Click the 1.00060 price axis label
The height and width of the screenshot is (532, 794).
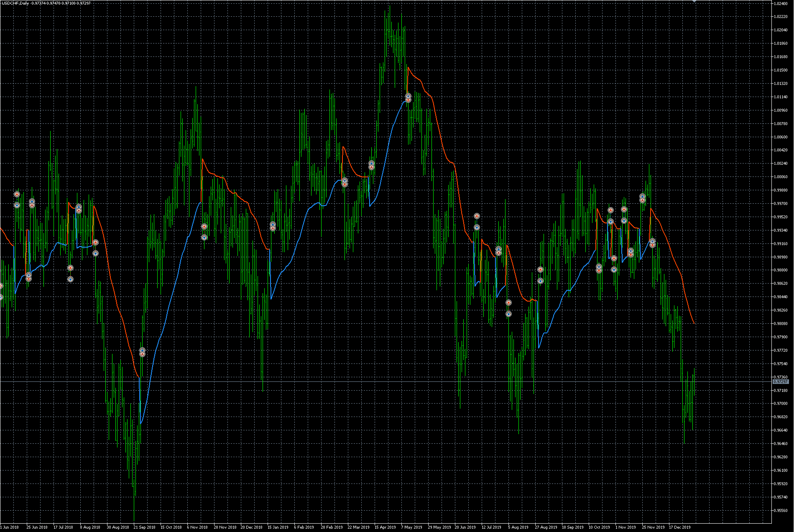(781, 177)
